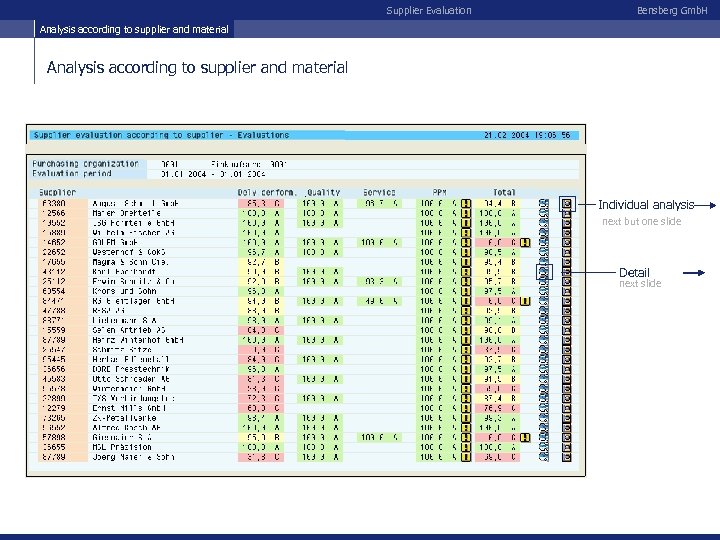Click PPM warning icon in Maier Drehteile row

point(466,213)
